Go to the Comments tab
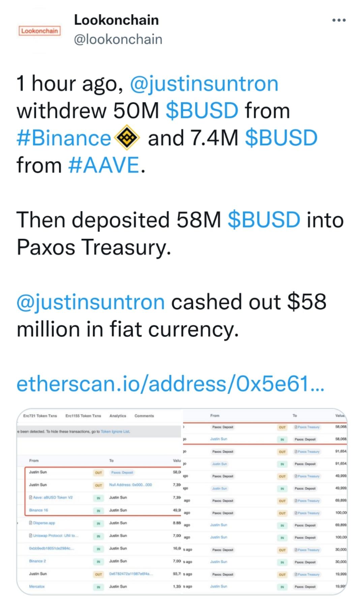Image resolution: width=364 pixels, height=601 pixels. [x=144, y=416]
